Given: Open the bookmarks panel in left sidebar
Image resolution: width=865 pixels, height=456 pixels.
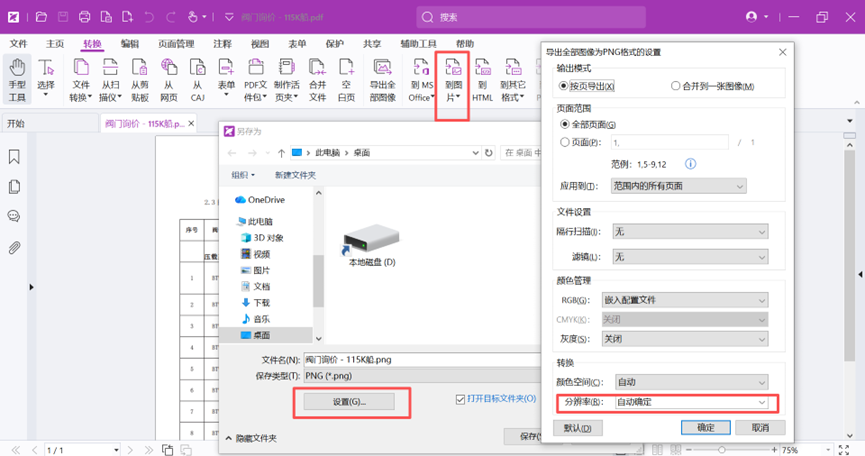Looking at the screenshot, I should (14, 157).
